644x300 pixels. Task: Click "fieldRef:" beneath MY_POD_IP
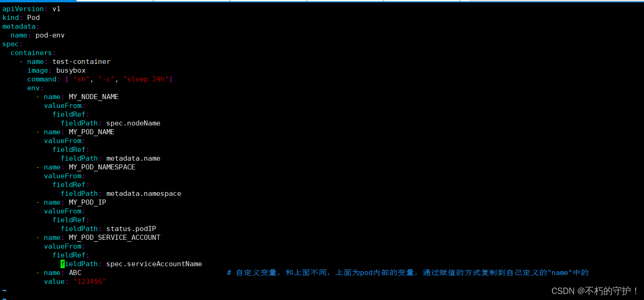pyautogui.click(x=71, y=220)
